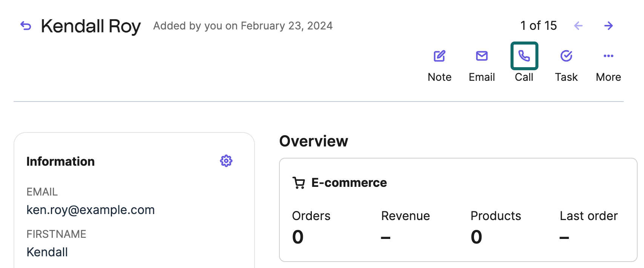644x268 pixels.
Task: Click the Kendall Roy contact name heading
Action: tap(91, 26)
